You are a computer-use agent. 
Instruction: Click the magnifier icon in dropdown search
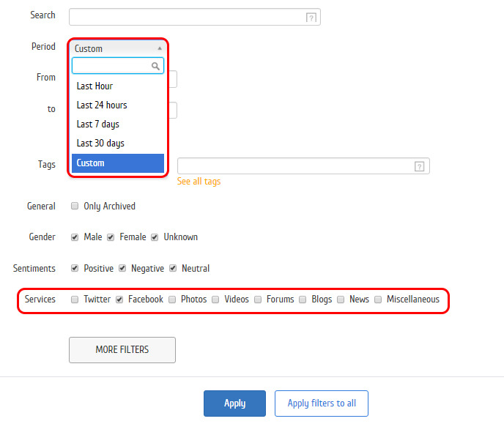(x=155, y=66)
